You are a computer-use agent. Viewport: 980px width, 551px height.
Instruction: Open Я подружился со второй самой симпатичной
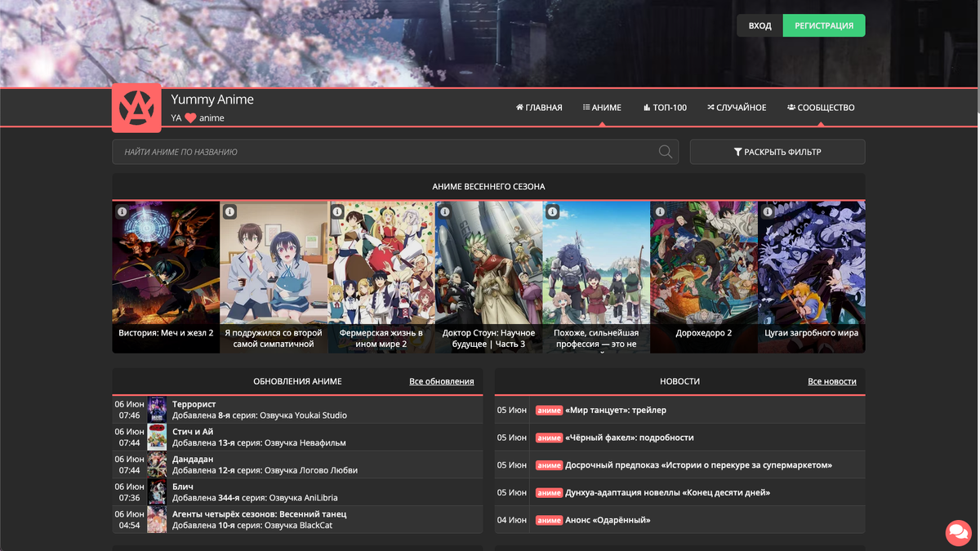274,278
